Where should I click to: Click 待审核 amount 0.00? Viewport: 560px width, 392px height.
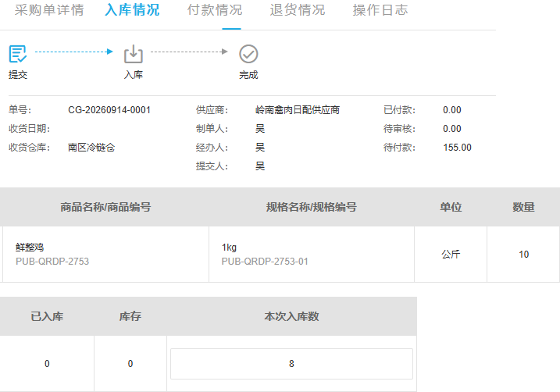click(x=451, y=129)
